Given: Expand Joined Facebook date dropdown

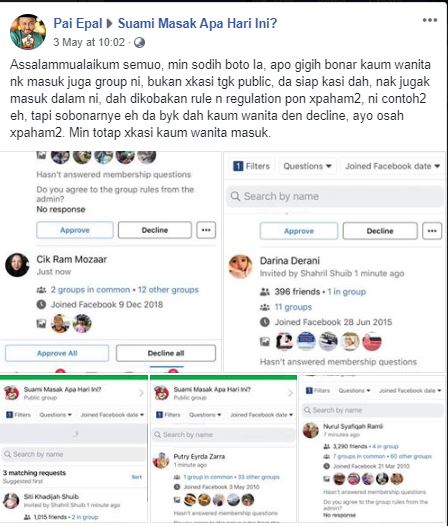Looking at the screenshot, I should (392, 166).
